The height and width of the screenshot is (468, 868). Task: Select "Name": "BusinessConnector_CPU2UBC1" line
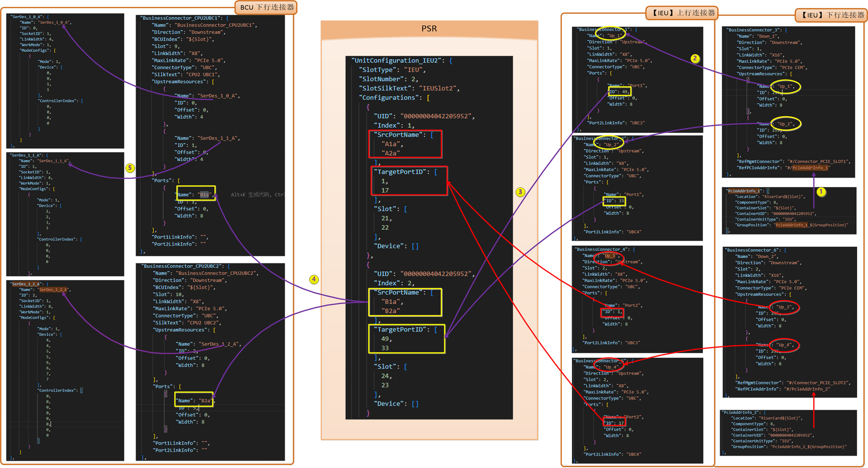click(205, 25)
